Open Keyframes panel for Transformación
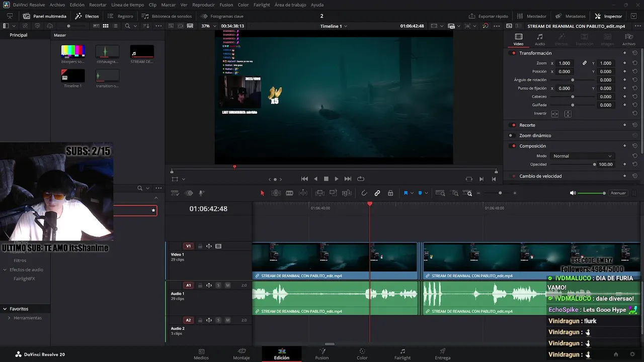The image size is (644, 362). click(624, 53)
